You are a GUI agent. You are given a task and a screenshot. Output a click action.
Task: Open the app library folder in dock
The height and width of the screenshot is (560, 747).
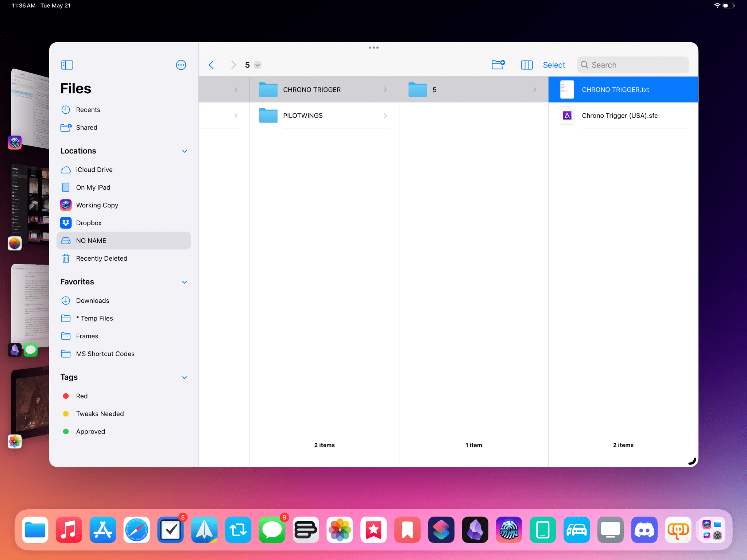click(712, 530)
